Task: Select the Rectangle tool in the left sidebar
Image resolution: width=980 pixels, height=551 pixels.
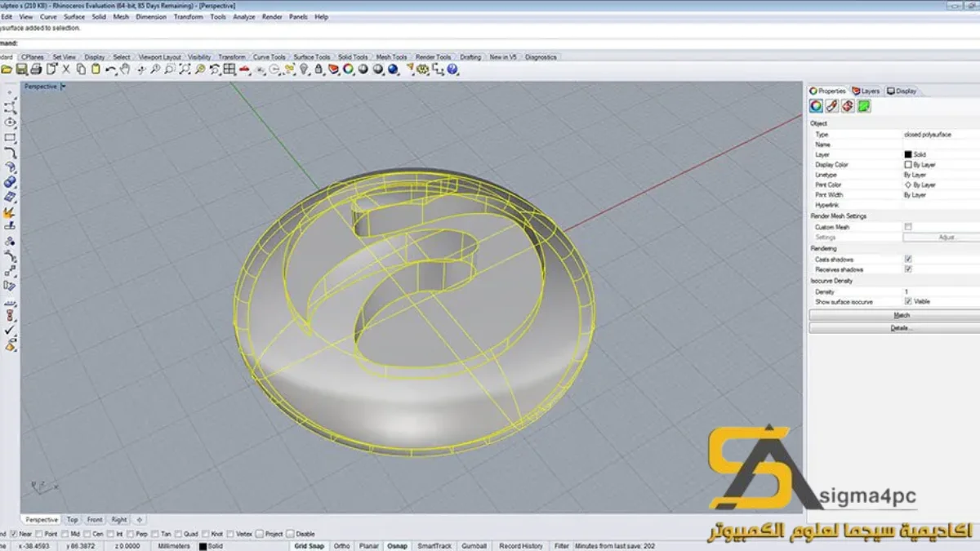Action: coord(10,137)
